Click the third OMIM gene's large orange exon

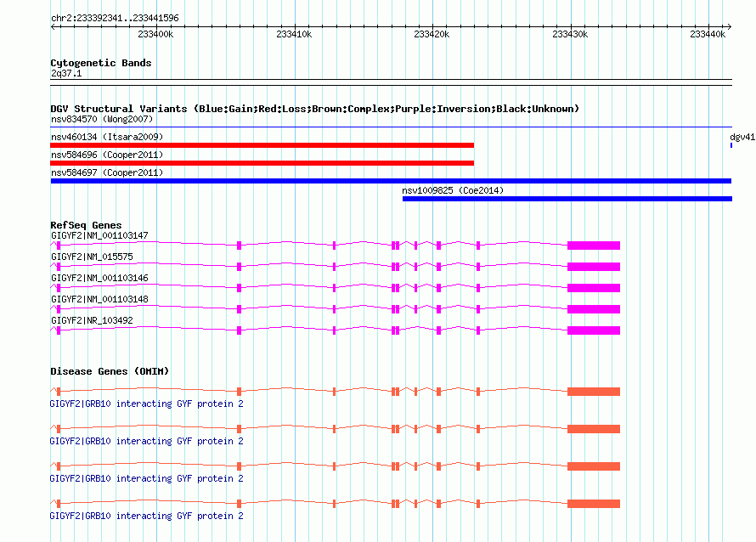[594, 466]
